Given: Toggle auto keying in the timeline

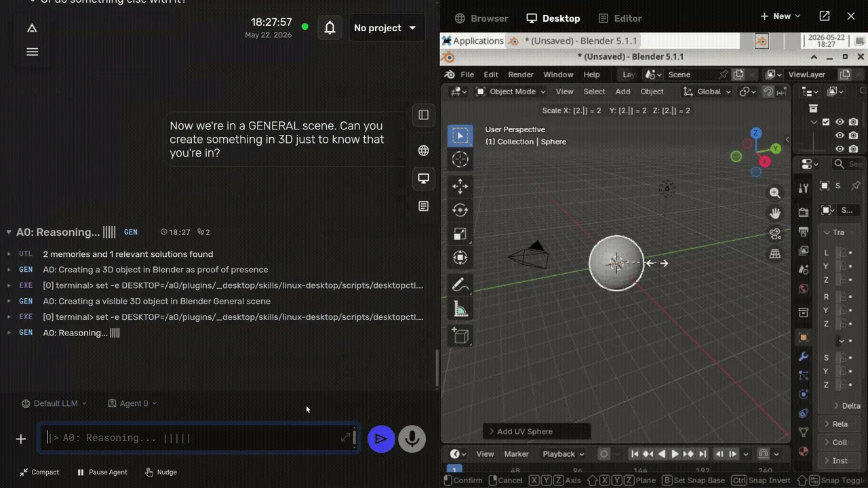Looking at the screenshot, I should 604,454.
